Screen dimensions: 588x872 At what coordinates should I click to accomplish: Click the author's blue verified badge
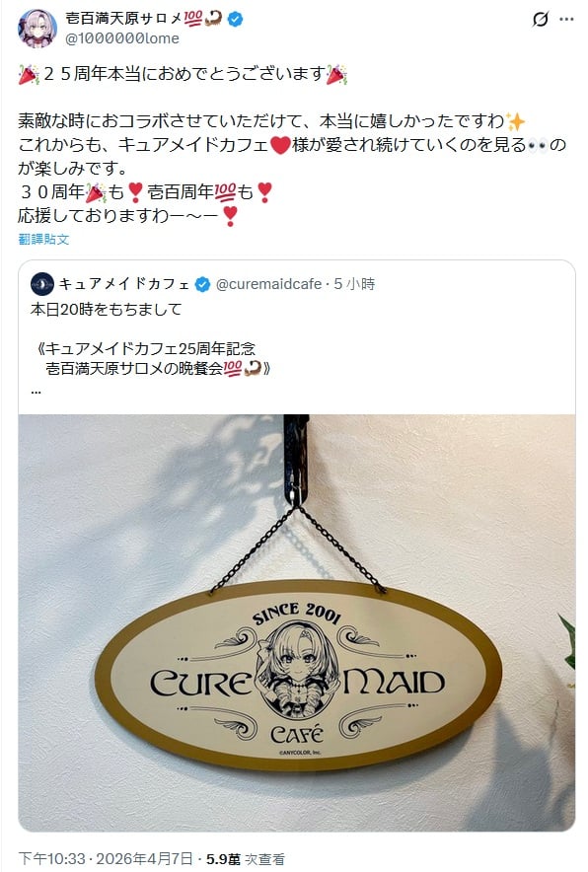[x=236, y=19]
